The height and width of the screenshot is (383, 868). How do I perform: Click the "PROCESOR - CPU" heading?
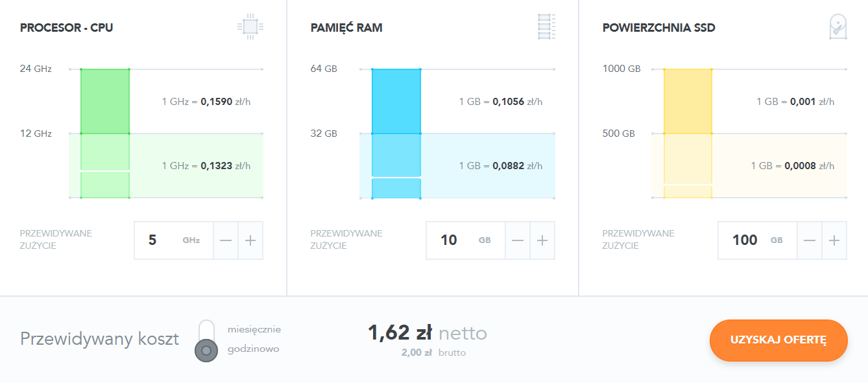tap(67, 28)
